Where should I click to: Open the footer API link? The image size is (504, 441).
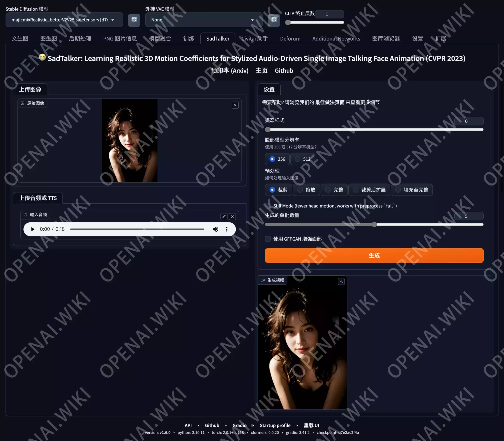click(188, 425)
